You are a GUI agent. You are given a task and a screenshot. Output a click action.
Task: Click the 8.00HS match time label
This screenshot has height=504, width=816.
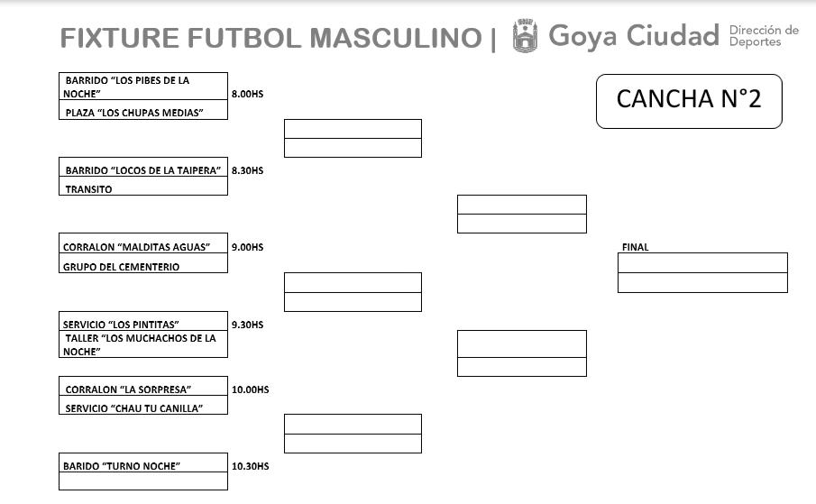pyautogui.click(x=247, y=94)
